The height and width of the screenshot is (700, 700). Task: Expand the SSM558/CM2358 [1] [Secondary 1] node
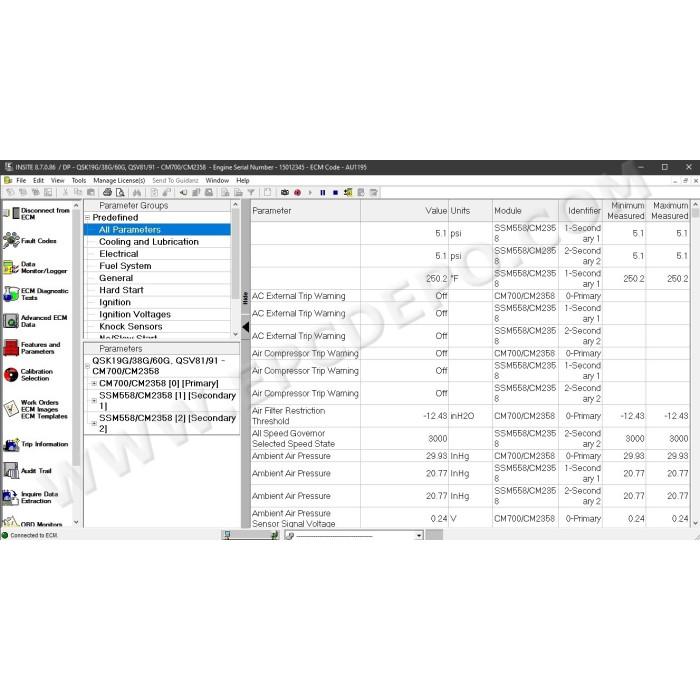point(94,400)
